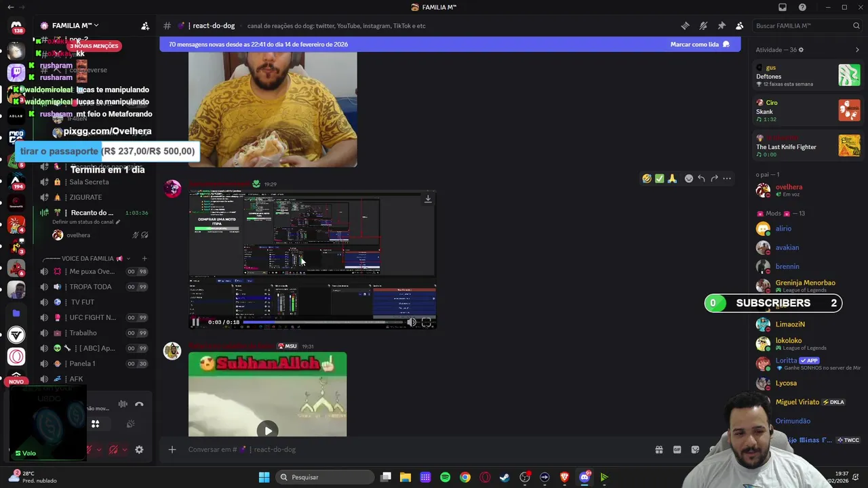
Task: Open Discord direct messages home icon
Action: pyautogui.click(x=16, y=26)
